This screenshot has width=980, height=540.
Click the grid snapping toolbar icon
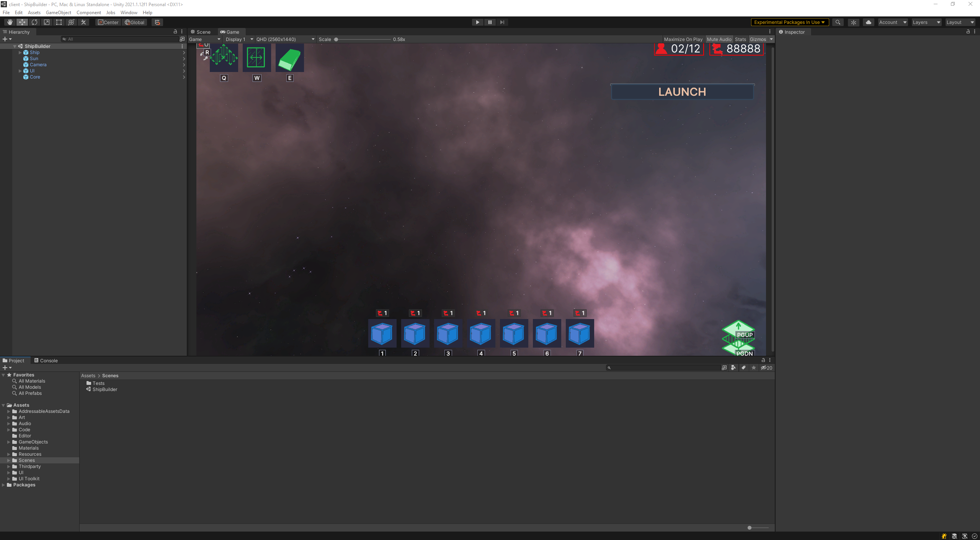coord(157,22)
